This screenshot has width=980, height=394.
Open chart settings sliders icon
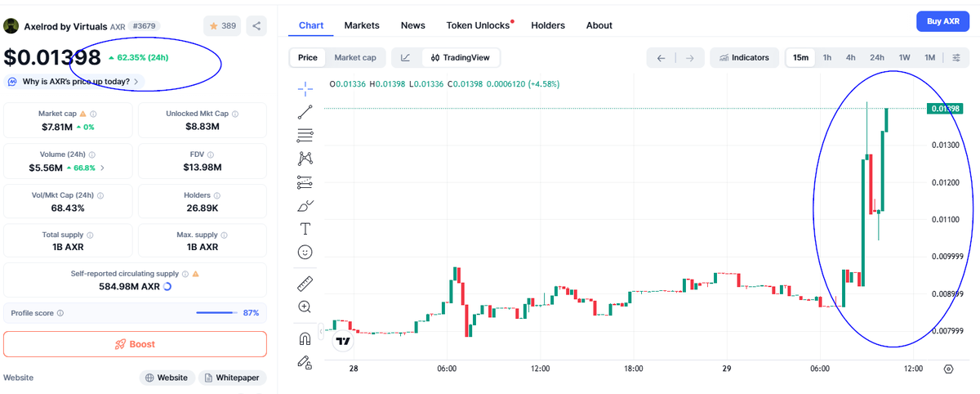tap(956, 58)
